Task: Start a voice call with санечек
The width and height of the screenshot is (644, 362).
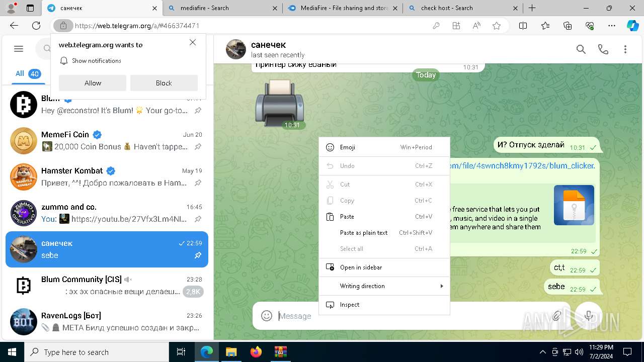Action: point(603,49)
